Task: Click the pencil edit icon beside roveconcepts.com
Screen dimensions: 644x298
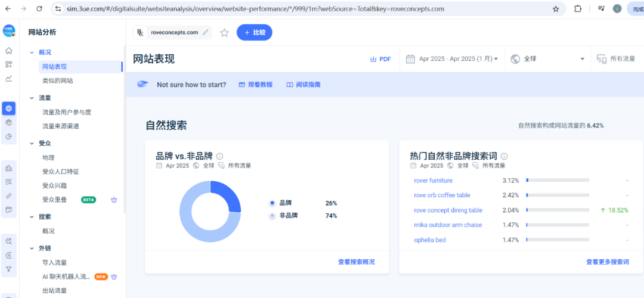Action: (205, 32)
